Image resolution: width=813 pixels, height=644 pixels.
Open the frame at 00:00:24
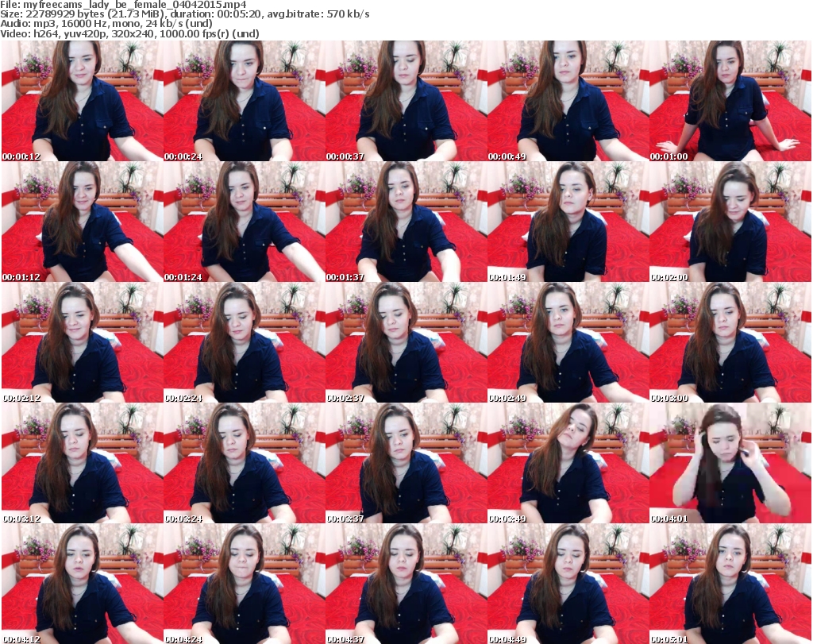(x=245, y=101)
